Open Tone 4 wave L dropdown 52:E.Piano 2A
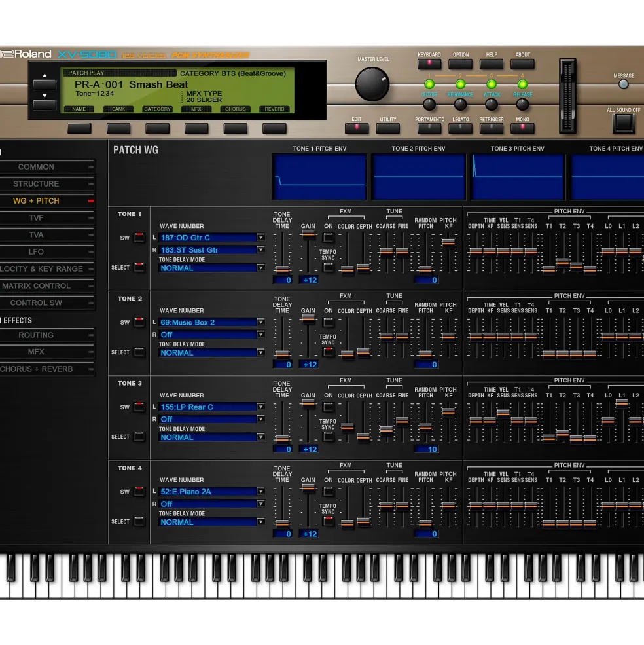 point(212,492)
